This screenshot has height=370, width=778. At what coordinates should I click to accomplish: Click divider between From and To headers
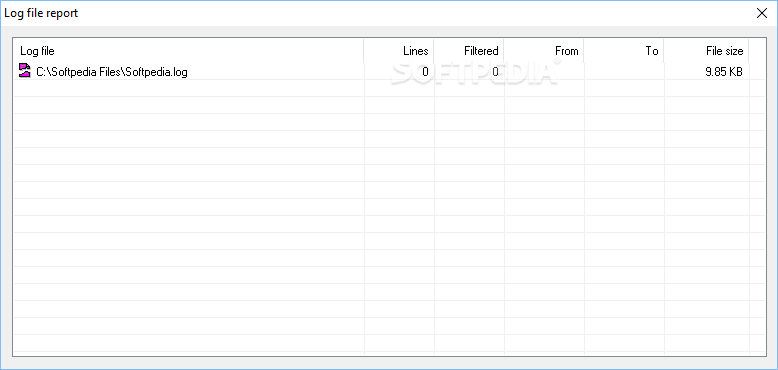(584, 51)
